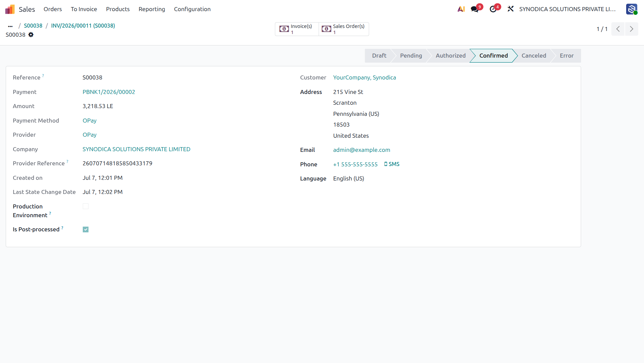Click the +1 555-555-5555 phone link
Screen dimensions: 644x363
tap(355, 164)
